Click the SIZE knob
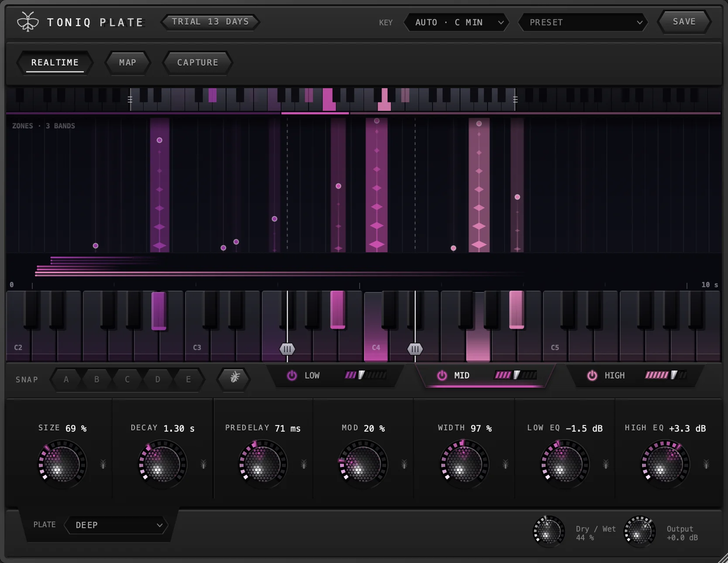 click(62, 464)
